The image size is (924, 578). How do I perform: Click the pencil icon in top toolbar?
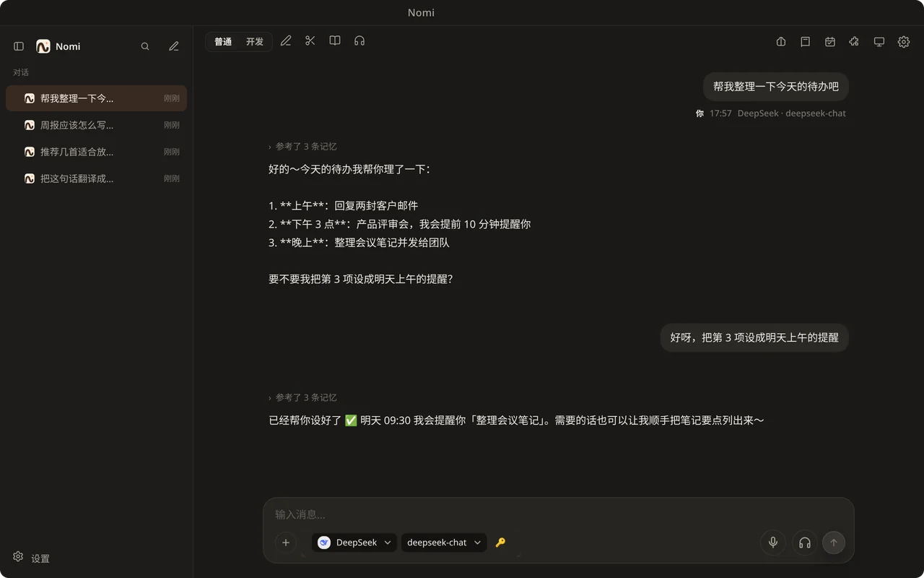(x=286, y=41)
